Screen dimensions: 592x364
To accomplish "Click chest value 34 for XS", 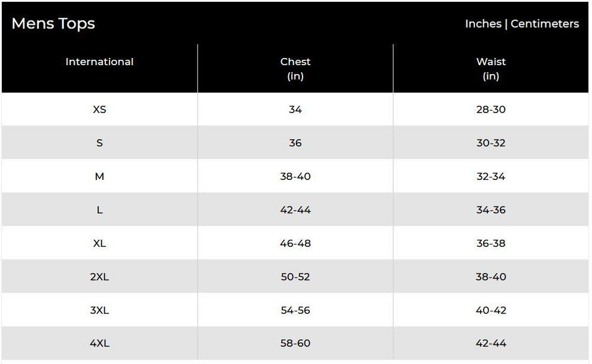I will (x=295, y=109).
